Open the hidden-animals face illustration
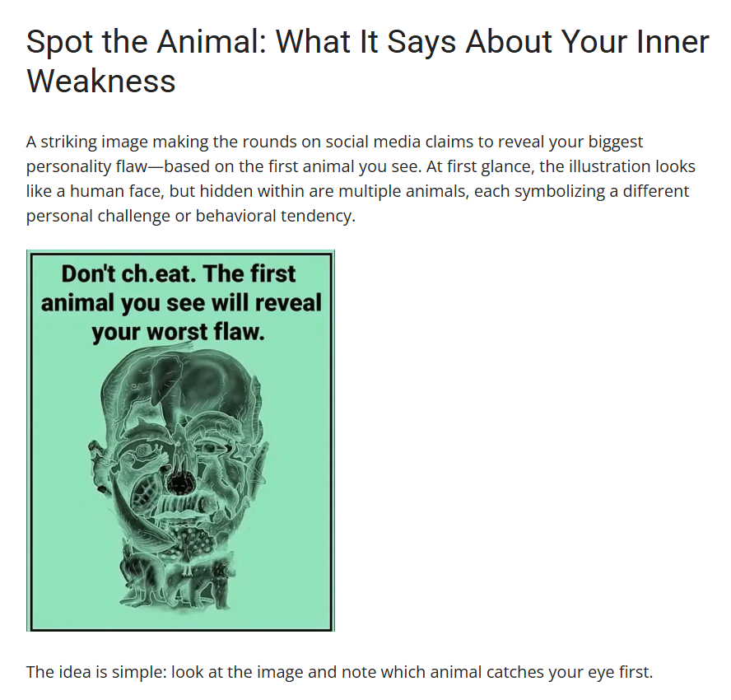This screenshot has width=731, height=700. click(180, 461)
